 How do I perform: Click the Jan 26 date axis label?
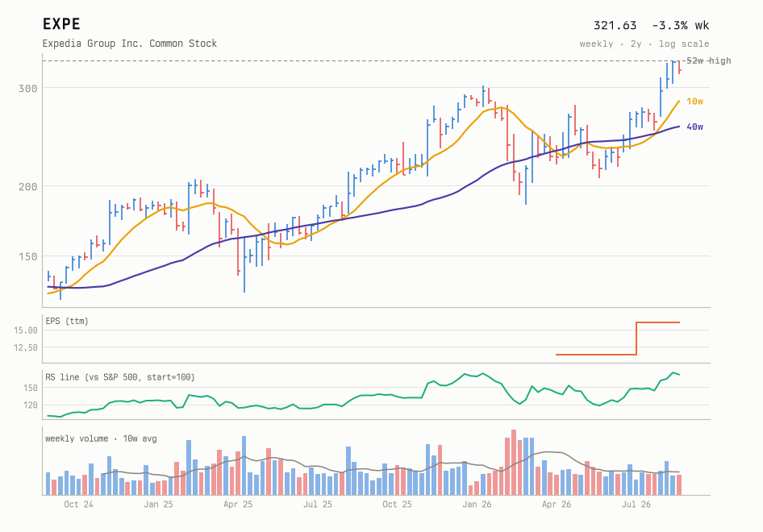pos(477,505)
